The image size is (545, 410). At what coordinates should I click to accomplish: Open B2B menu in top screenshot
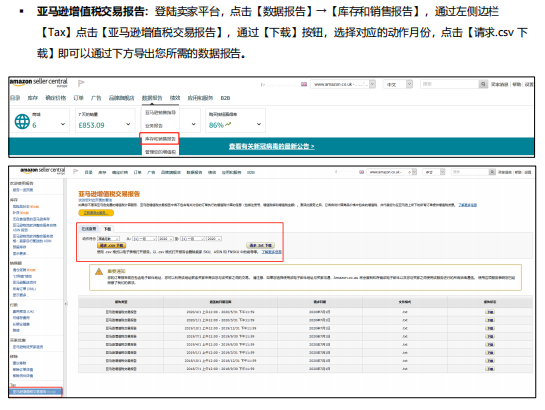pyautogui.click(x=225, y=98)
